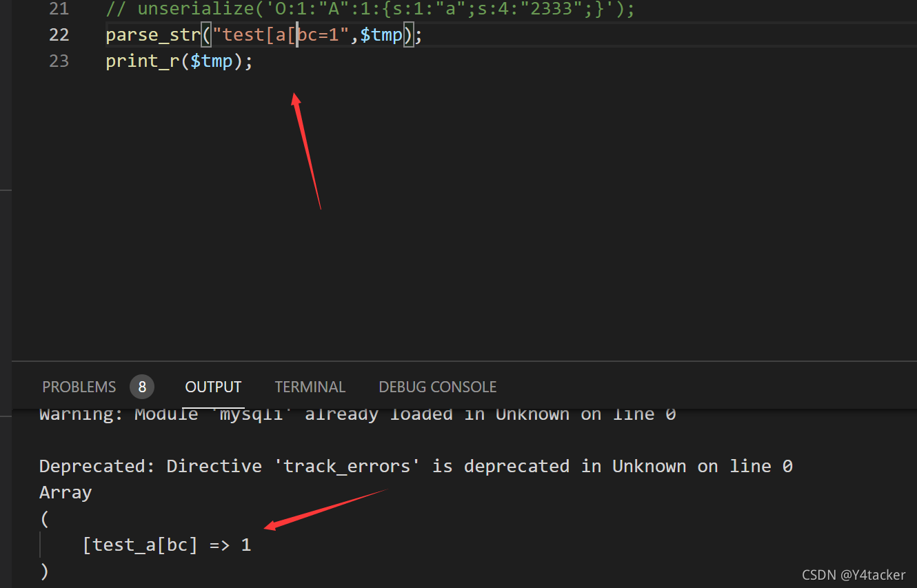Click the print_r function name
This screenshot has height=588, width=917.
coord(142,61)
